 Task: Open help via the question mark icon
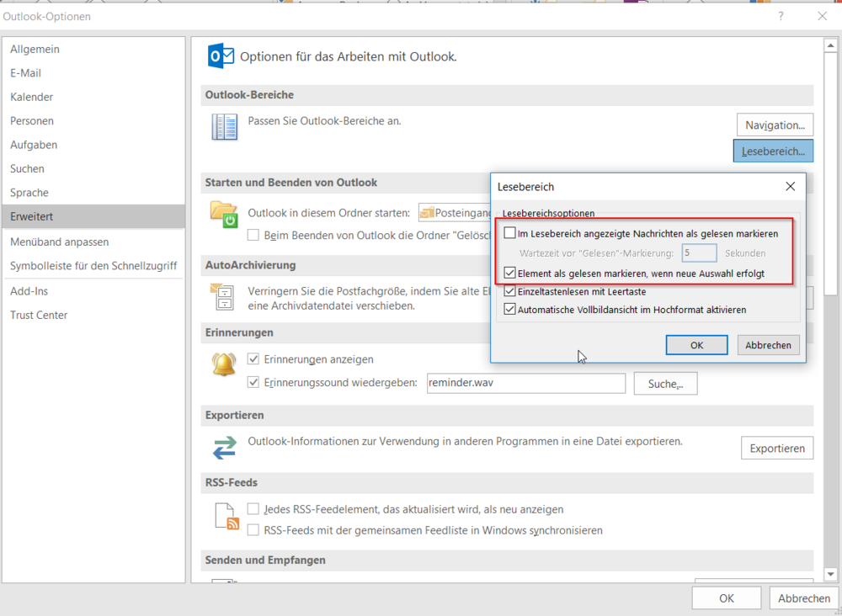781,16
